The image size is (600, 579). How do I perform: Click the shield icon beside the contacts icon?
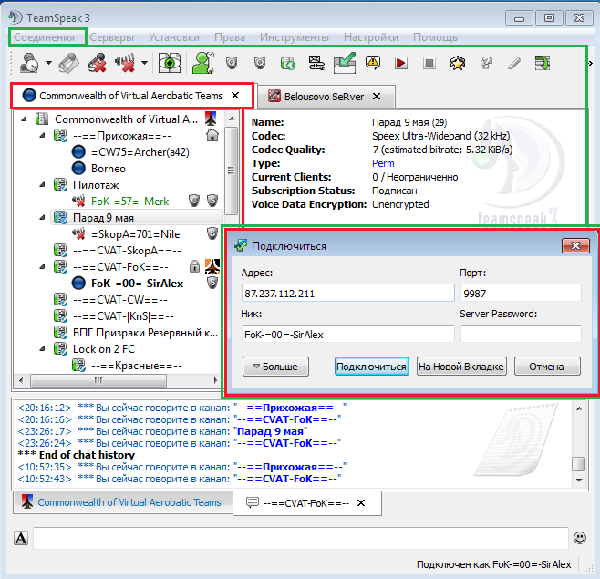point(231,62)
